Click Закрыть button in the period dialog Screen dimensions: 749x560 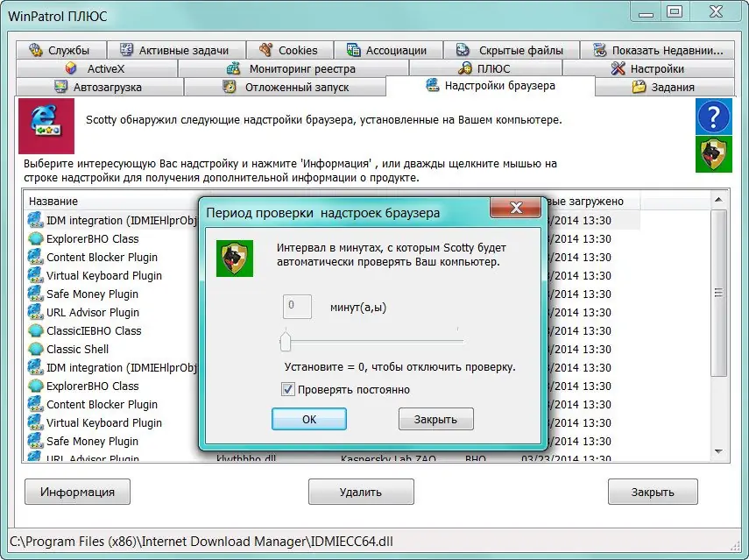pyautogui.click(x=435, y=419)
